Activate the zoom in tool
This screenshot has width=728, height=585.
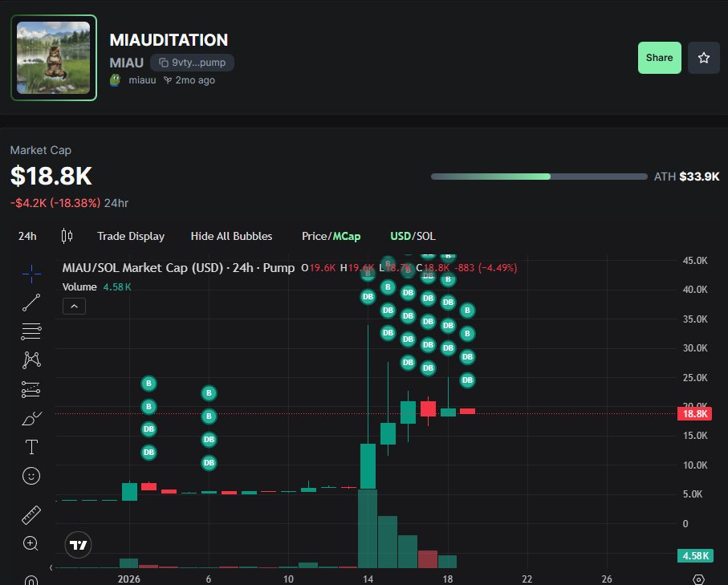point(31,543)
